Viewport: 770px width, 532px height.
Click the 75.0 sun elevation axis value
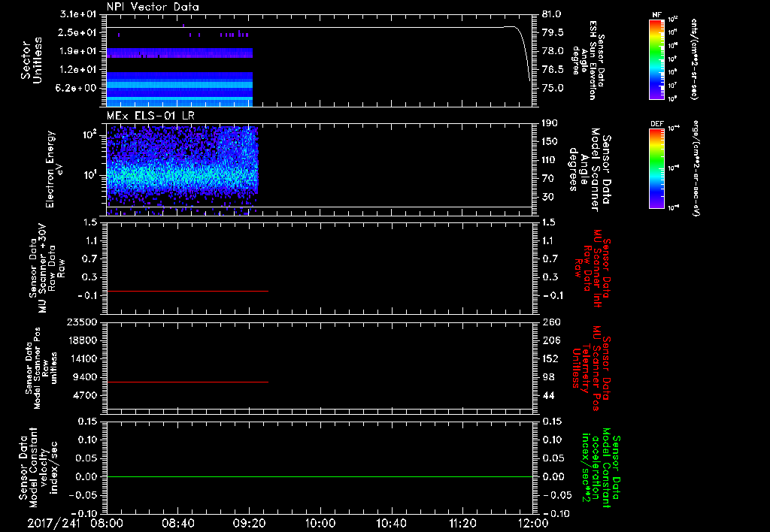click(553, 89)
